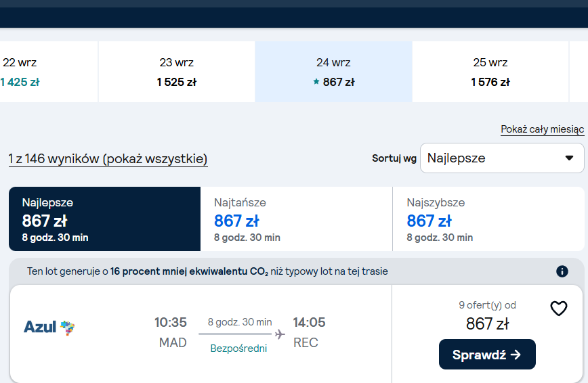Switch to the Najlepsze results tab

104,219
